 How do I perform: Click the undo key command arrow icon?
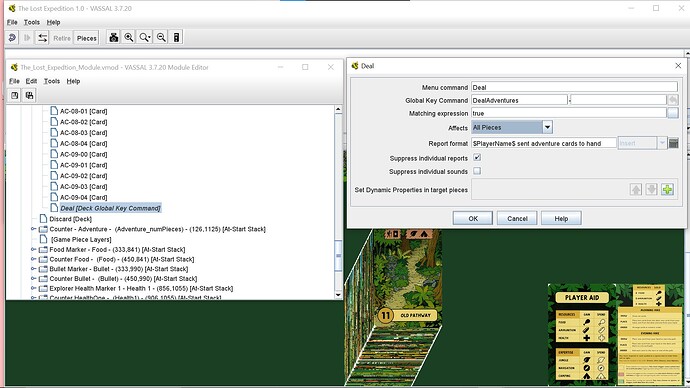(x=672, y=100)
